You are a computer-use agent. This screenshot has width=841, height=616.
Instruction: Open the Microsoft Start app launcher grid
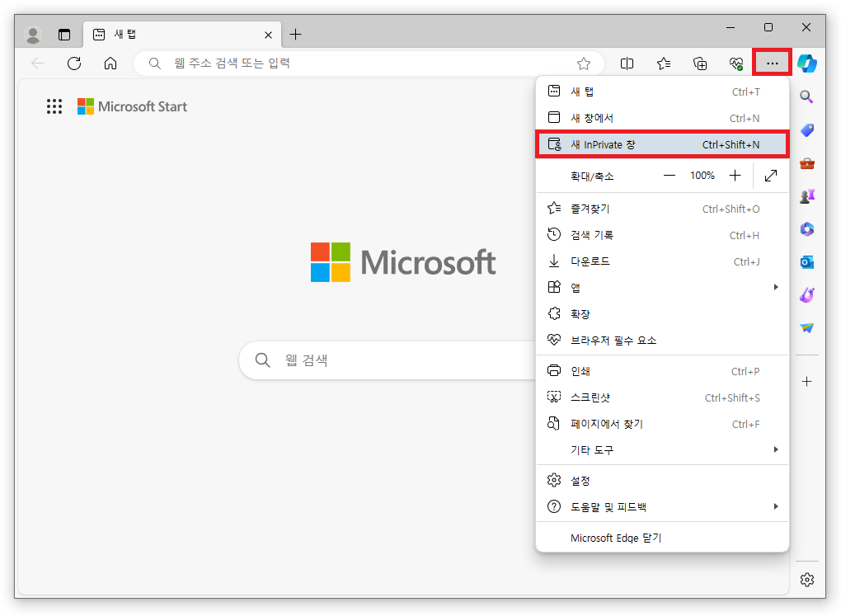(x=54, y=106)
